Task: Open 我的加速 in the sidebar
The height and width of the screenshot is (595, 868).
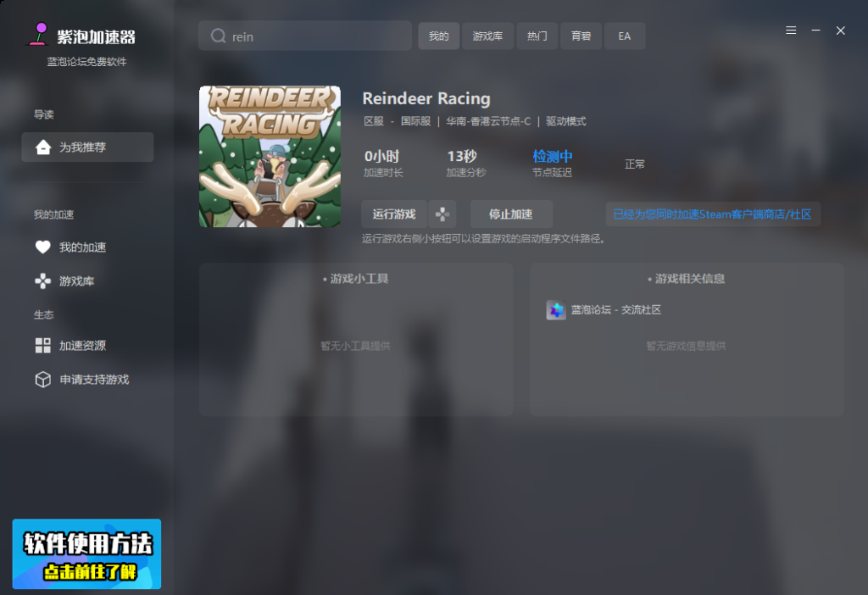Action: 71,247
